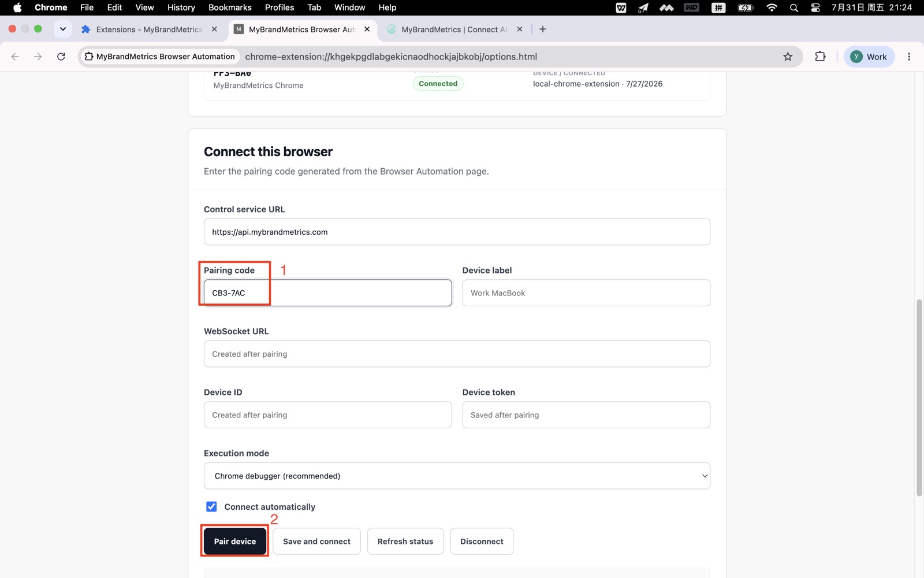Viewport: 924px width, 578px height.
Task: Open the View menu
Action: (144, 8)
